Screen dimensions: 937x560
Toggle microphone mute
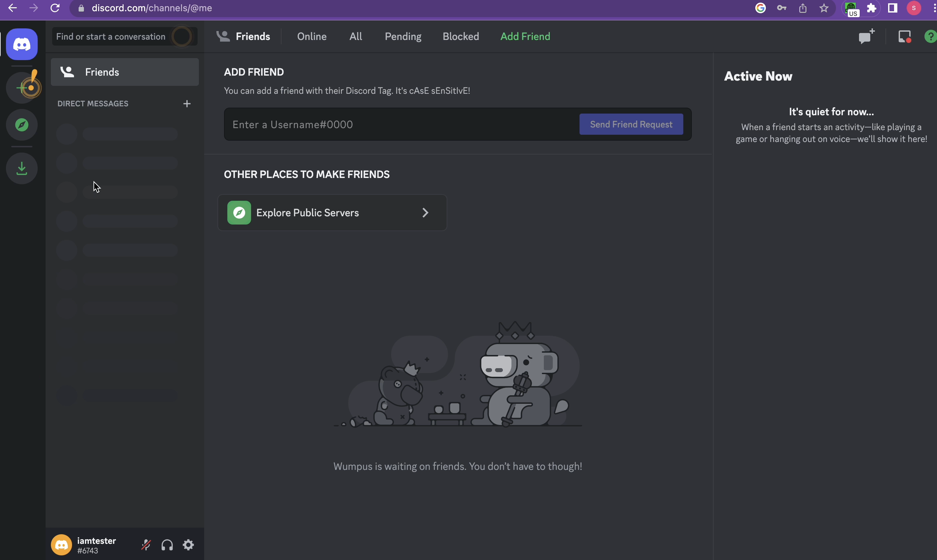click(146, 544)
